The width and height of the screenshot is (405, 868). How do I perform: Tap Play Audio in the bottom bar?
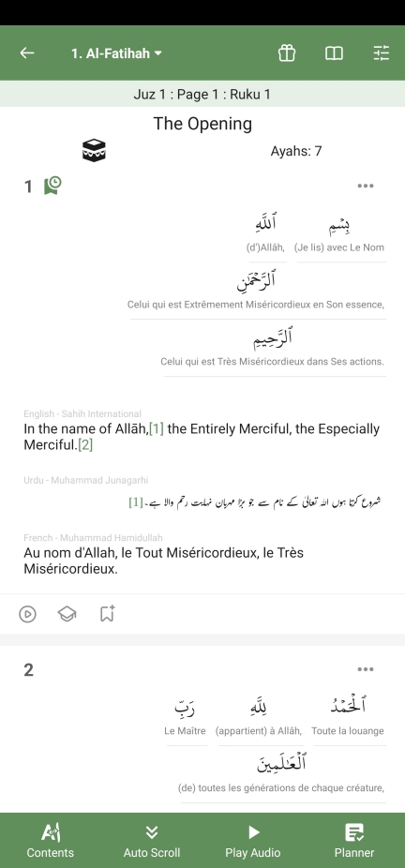pos(253,840)
